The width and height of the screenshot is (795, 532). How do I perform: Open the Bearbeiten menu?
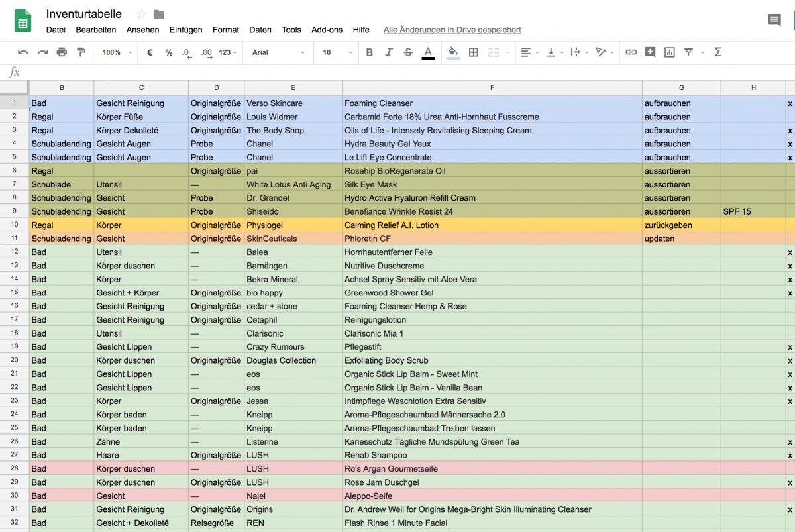click(96, 30)
